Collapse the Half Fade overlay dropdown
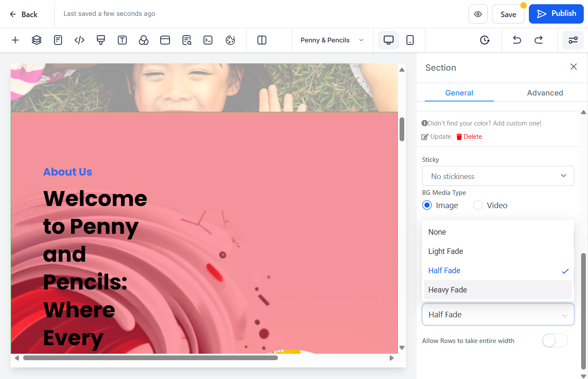The width and height of the screenshot is (588, 379). coord(498,314)
